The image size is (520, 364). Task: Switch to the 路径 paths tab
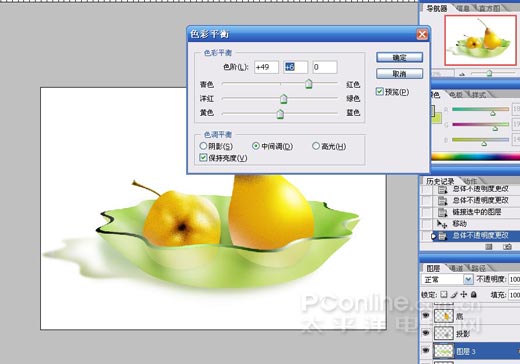[479, 268]
